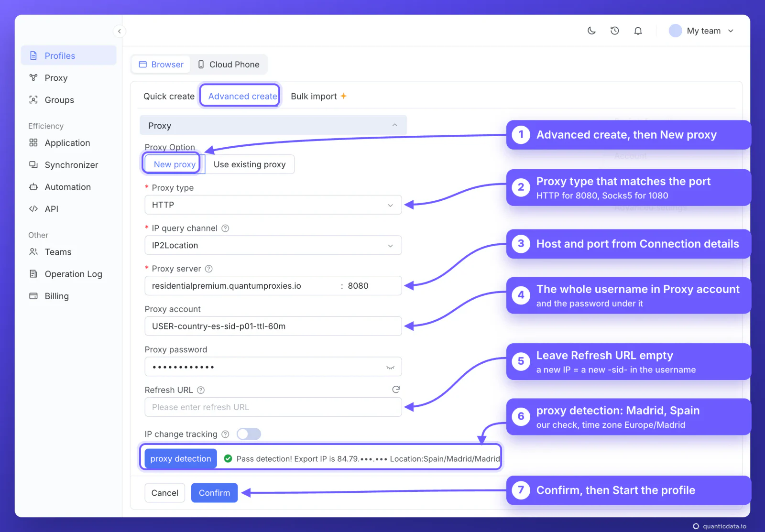Click the help icon beside IP query channel
The image size is (765, 532).
pos(225,228)
